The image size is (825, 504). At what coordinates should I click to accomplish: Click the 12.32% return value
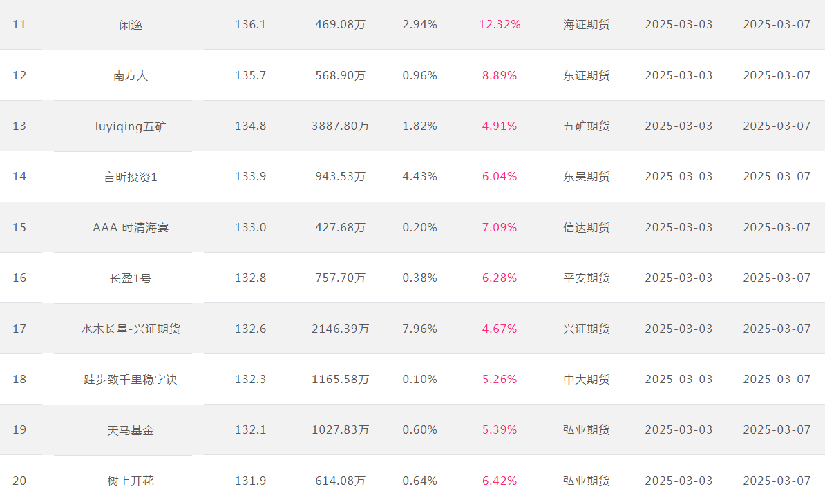(x=500, y=25)
